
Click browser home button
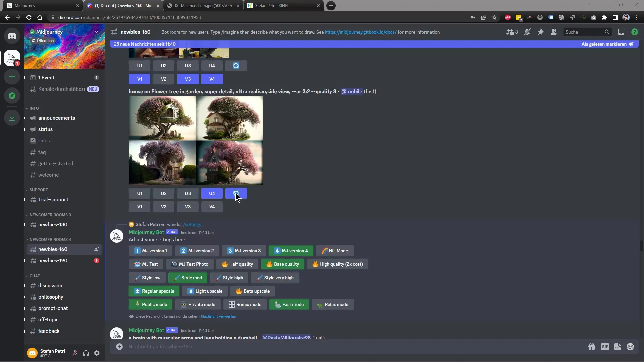pos(40,17)
